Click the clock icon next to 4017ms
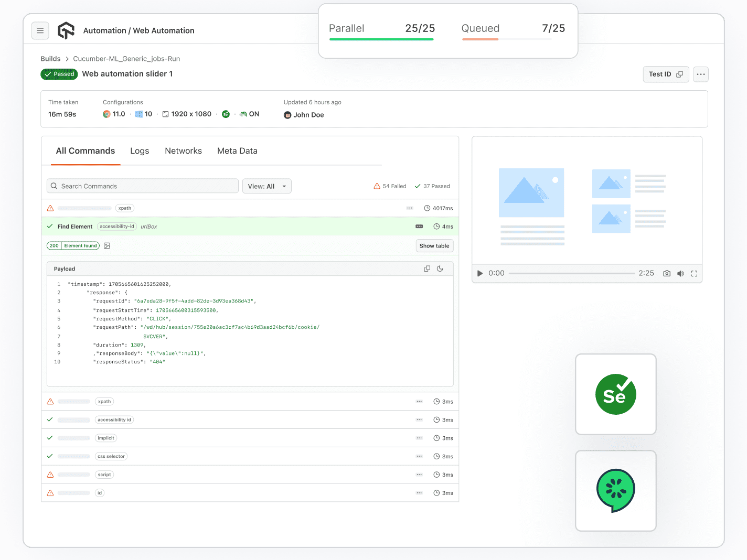Screen dimensions: 747x560 tap(426, 208)
